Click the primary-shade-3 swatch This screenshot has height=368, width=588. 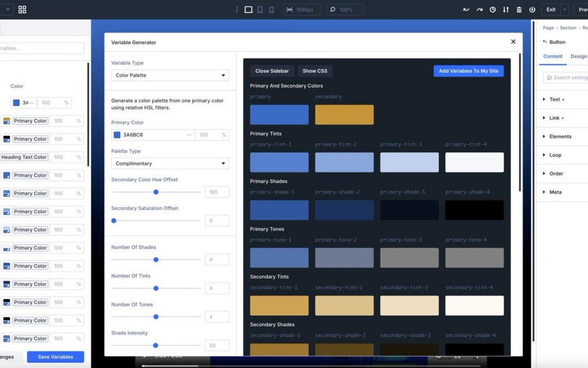(x=409, y=210)
